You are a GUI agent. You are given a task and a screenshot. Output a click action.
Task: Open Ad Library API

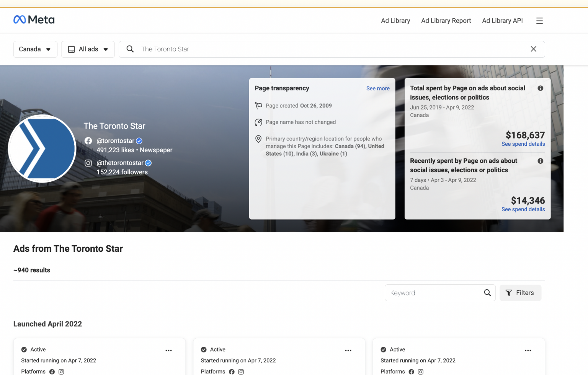coord(502,21)
